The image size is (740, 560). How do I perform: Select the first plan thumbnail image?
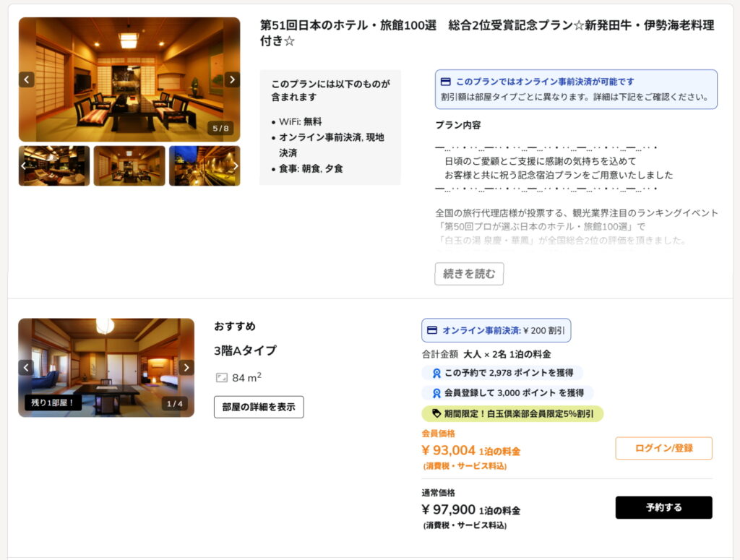pos(54,166)
